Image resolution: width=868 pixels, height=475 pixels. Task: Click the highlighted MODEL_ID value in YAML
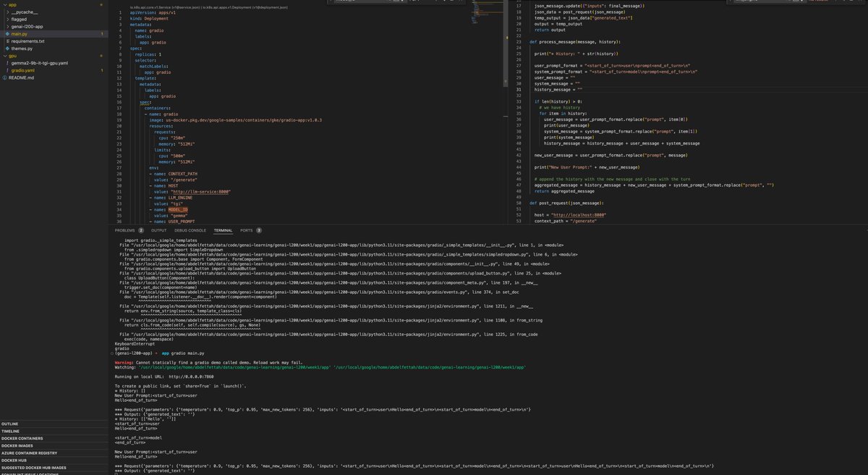point(178,209)
